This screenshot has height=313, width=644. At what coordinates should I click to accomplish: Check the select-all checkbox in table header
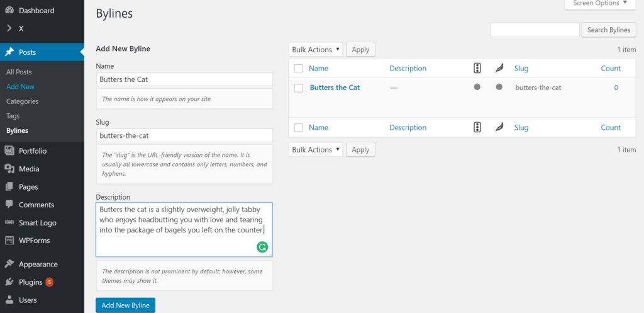(x=299, y=69)
